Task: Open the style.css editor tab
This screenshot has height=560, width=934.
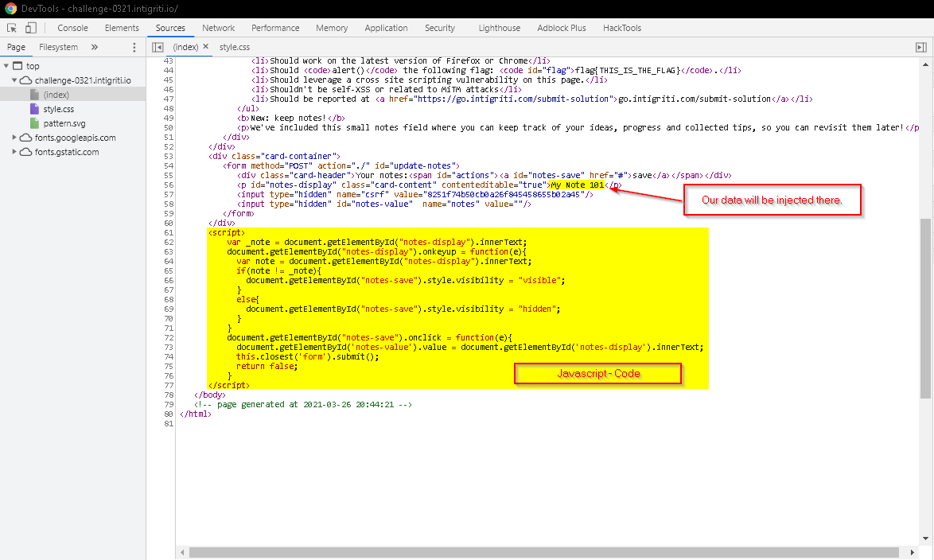Action: tap(235, 47)
